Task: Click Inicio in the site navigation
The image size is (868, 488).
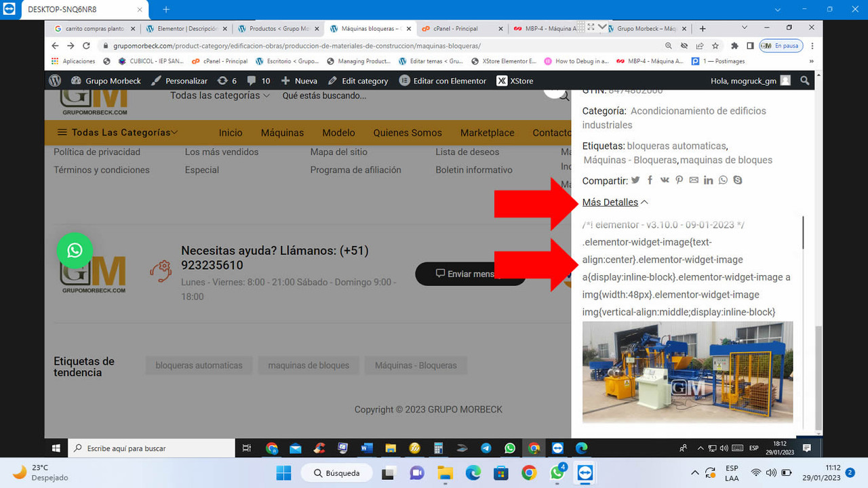Action: click(x=231, y=133)
